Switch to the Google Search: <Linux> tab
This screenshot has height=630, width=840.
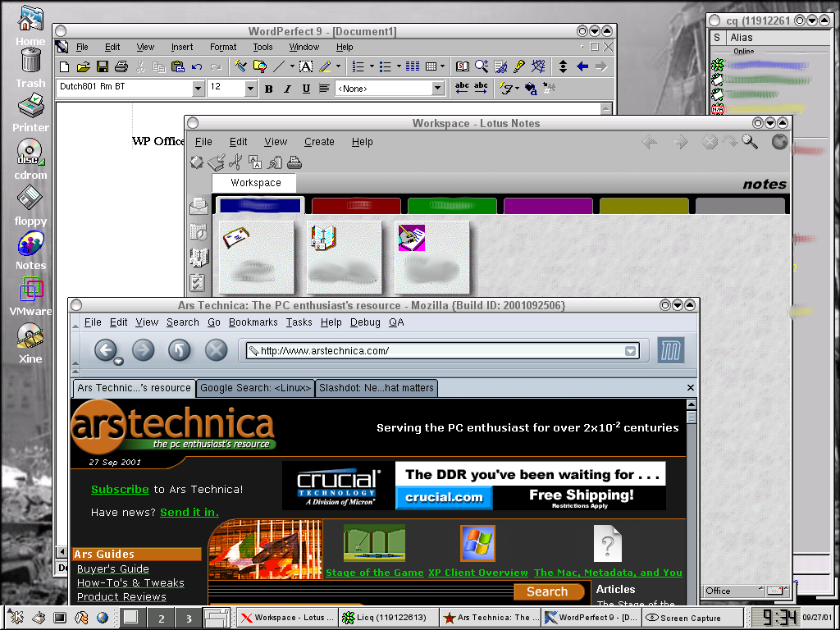point(256,388)
